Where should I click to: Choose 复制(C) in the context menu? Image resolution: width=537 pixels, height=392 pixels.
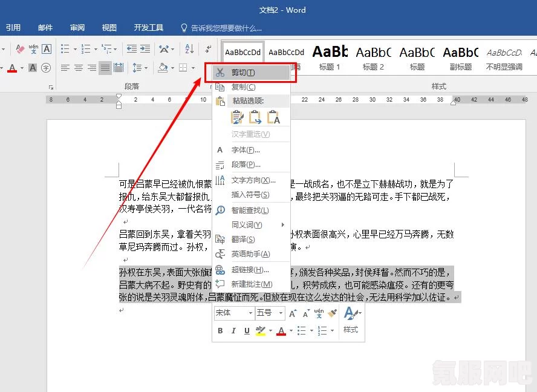252,87
